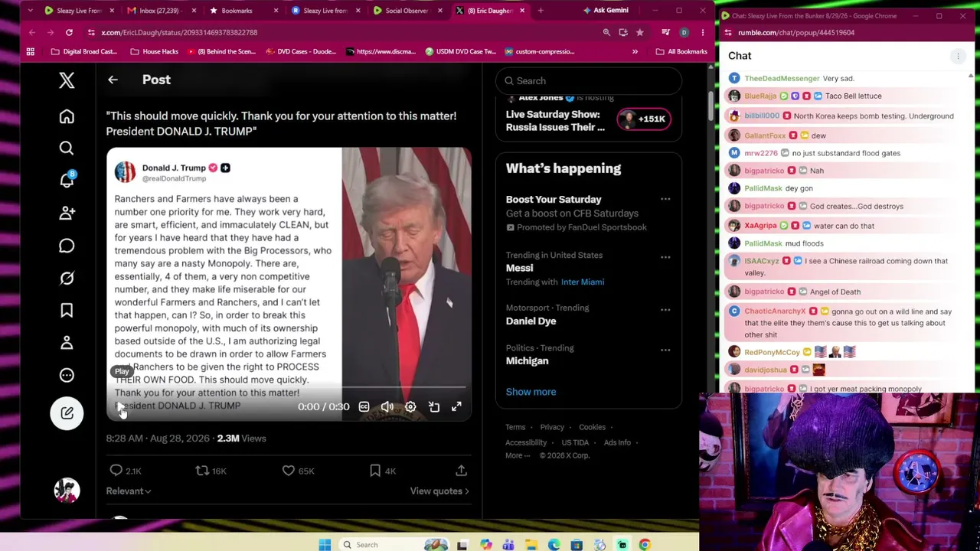Screen dimensions: 980x551
Task: Bookmark the post with 4K bookmarks
Action: tap(375, 471)
